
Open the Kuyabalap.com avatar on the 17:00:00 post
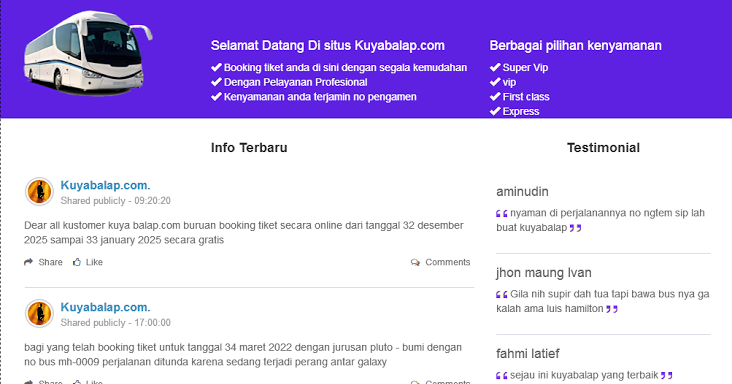[39, 314]
